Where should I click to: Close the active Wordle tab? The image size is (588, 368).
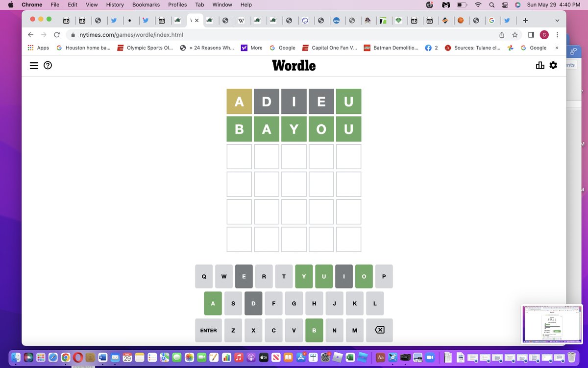[x=197, y=21]
